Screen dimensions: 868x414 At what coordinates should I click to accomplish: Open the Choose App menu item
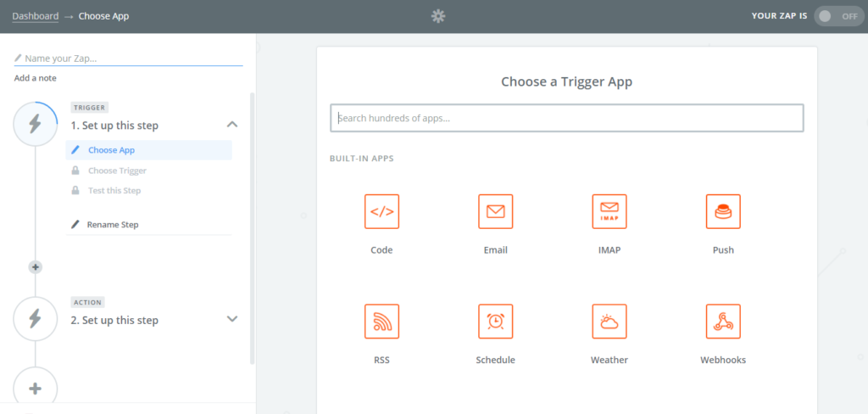[149, 150]
